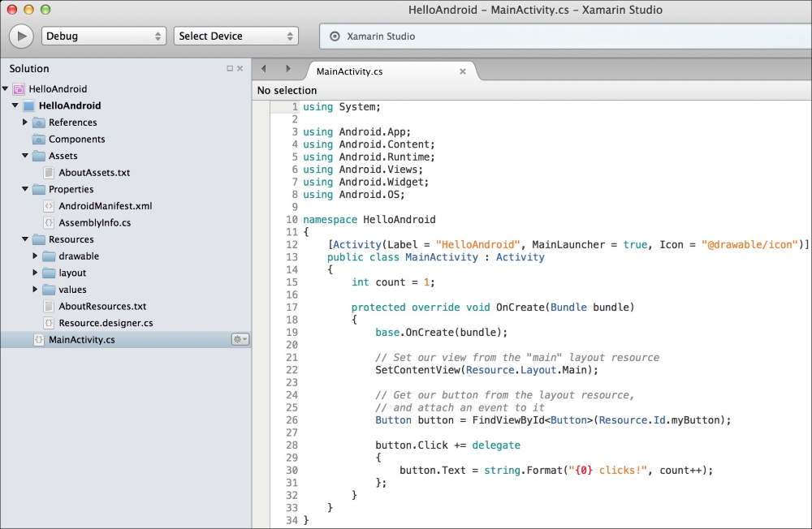Click the SetContentView code line

coord(486,370)
